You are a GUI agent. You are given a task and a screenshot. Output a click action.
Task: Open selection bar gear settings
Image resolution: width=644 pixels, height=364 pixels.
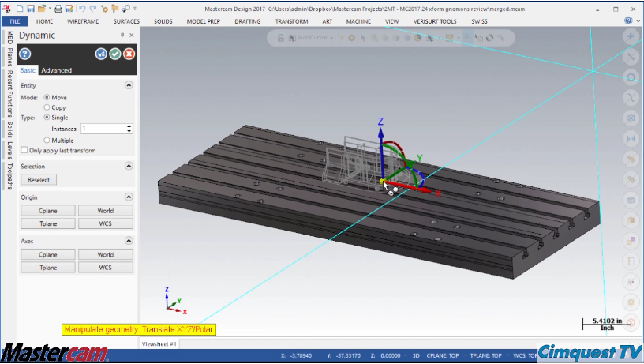[x=351, y=38]
